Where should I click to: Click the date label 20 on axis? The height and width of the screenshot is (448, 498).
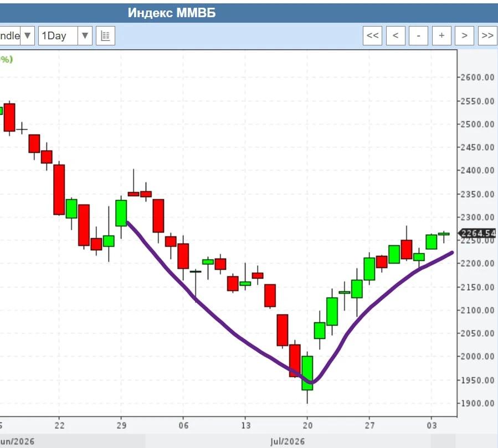point(307,425)
